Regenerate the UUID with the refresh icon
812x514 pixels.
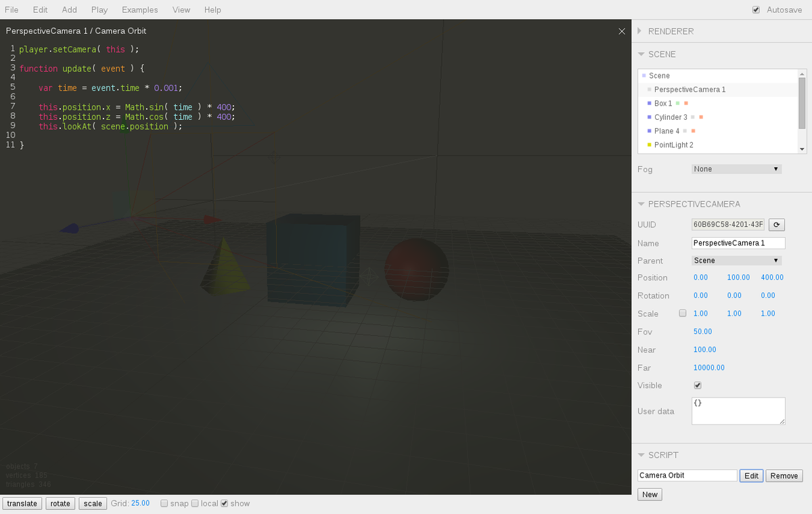[x=776, y=225]
